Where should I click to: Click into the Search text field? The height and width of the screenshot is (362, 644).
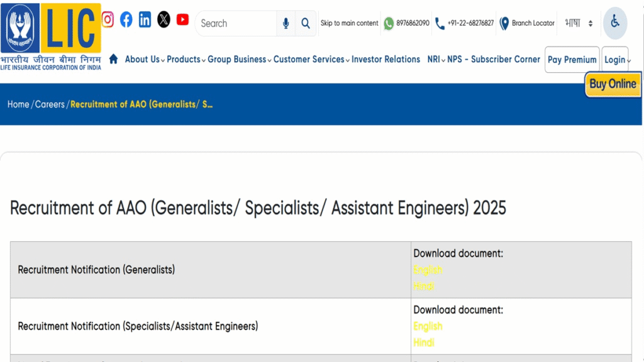pos(236,23)
